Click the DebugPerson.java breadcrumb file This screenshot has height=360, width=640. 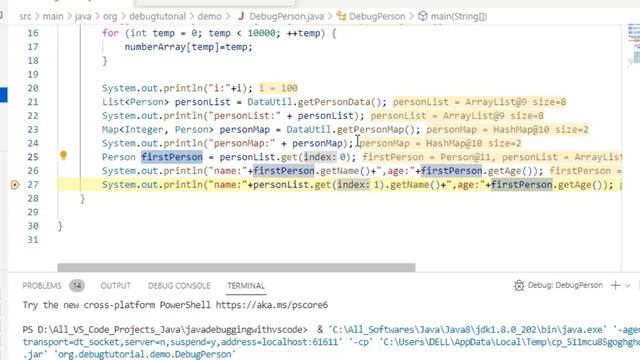[287, 16]
